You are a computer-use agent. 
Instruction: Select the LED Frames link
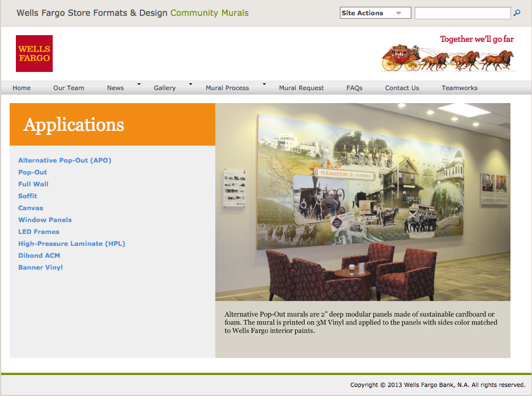coord(39,232)
